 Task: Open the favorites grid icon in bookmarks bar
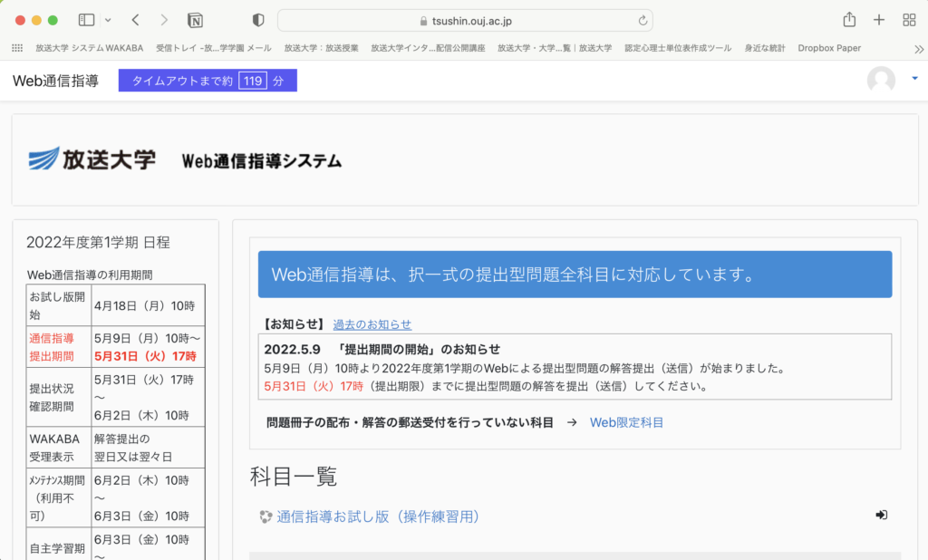17,48
